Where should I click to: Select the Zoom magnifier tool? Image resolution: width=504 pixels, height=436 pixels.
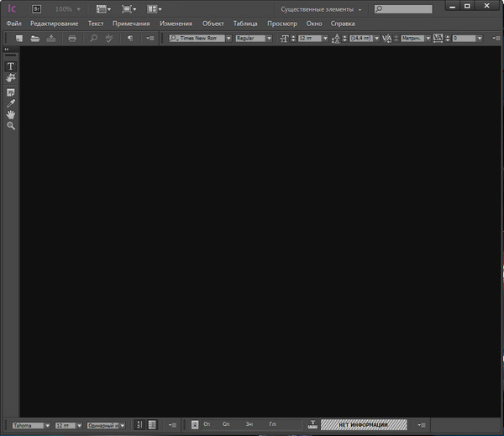[x=11, y=125]
